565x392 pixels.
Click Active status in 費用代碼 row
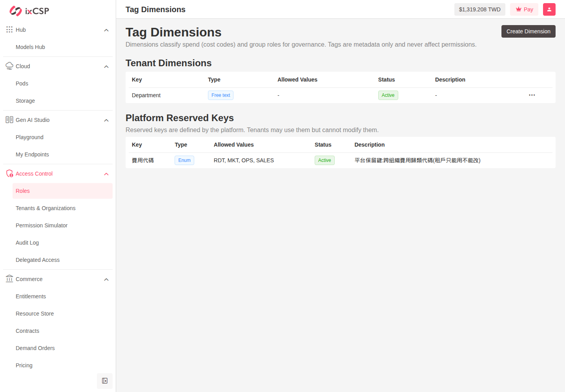pos(324,160)
